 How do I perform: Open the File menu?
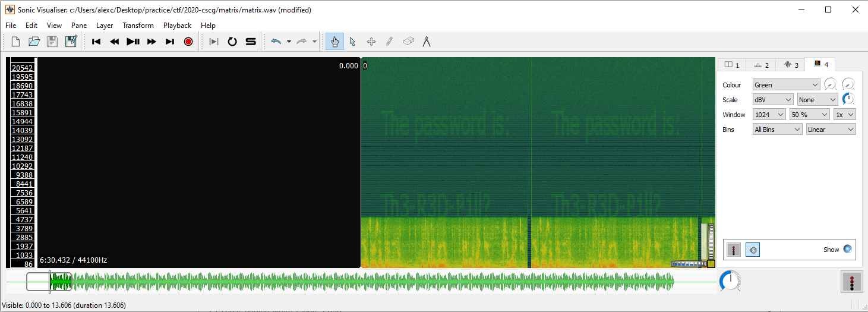(x=11, y=26)
